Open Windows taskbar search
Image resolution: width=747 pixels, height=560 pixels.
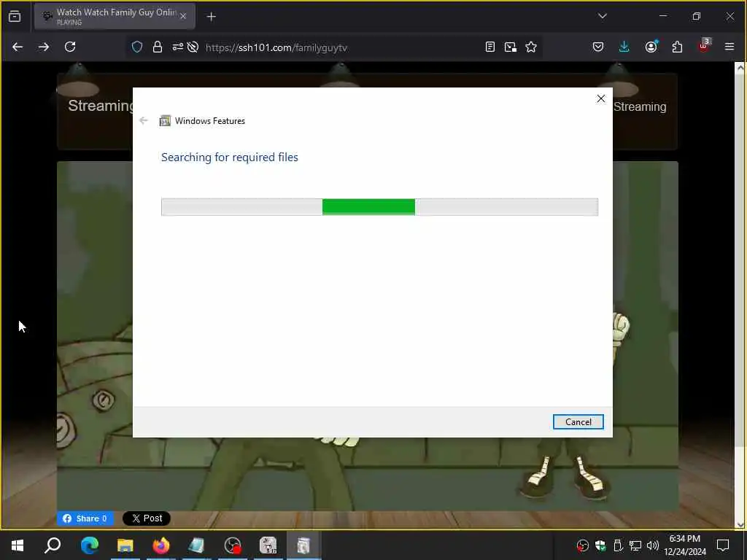[53, 545]
